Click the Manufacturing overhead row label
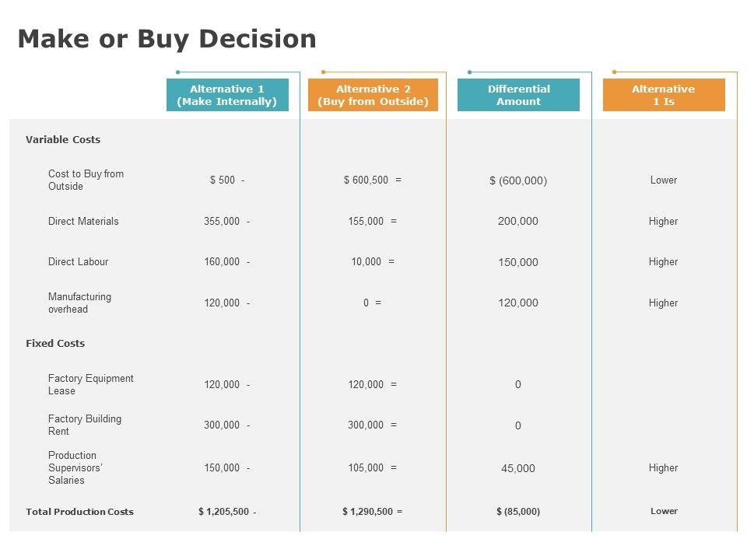Image resolution: width=747 pixels, height=560 pixels. (x=79, y=303)
